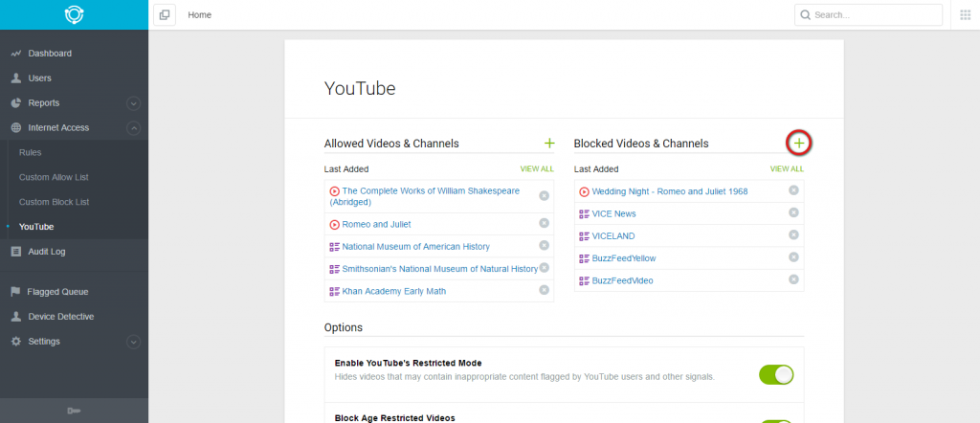Image resolution: width=980 pixels, height=423 pixels.
Task: Add a blocked video with the green plus
Action: pyautogui.click(x=798, y=144)
